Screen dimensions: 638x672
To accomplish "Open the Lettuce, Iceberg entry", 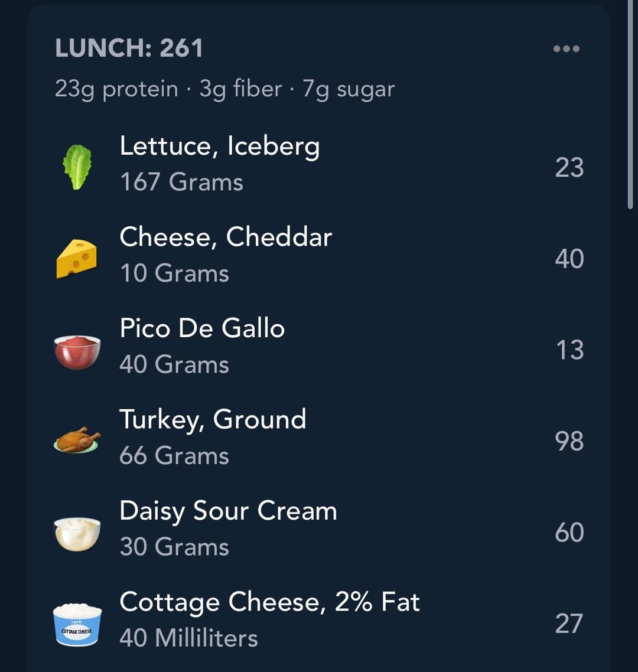I will tap(219, 146).
